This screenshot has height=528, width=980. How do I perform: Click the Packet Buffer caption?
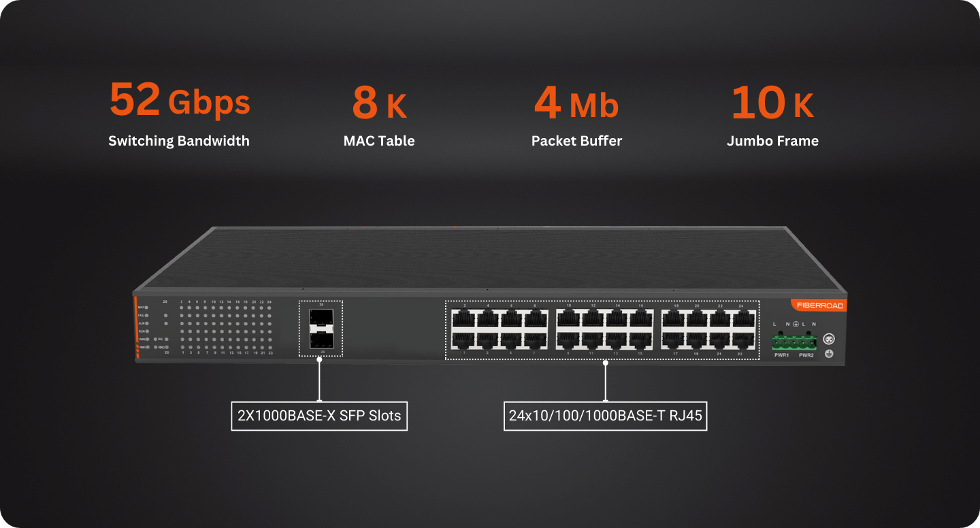click(x=576, y=141)
